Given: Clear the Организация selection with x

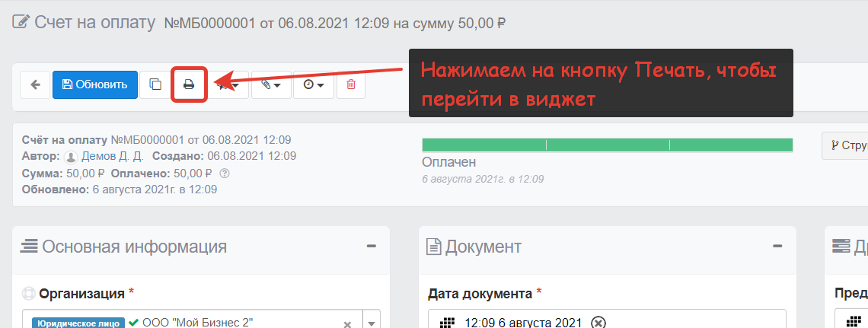Looking at the screenshot, I should [348, 324].
